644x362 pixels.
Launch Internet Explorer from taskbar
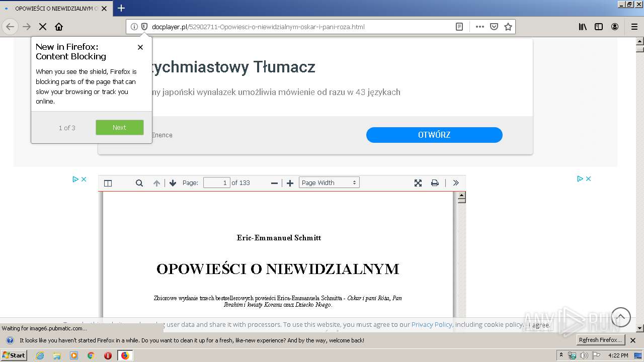click(x=40, y=355)
